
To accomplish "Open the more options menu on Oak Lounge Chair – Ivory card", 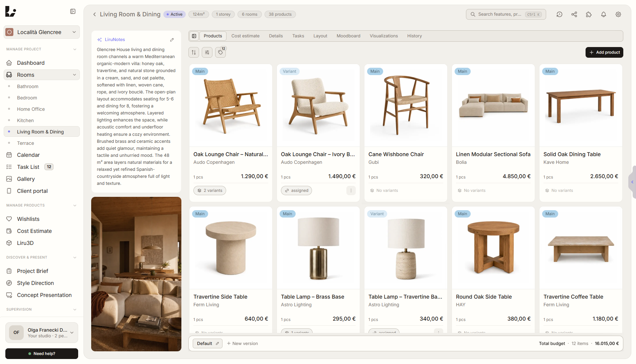I will (351, 191).
